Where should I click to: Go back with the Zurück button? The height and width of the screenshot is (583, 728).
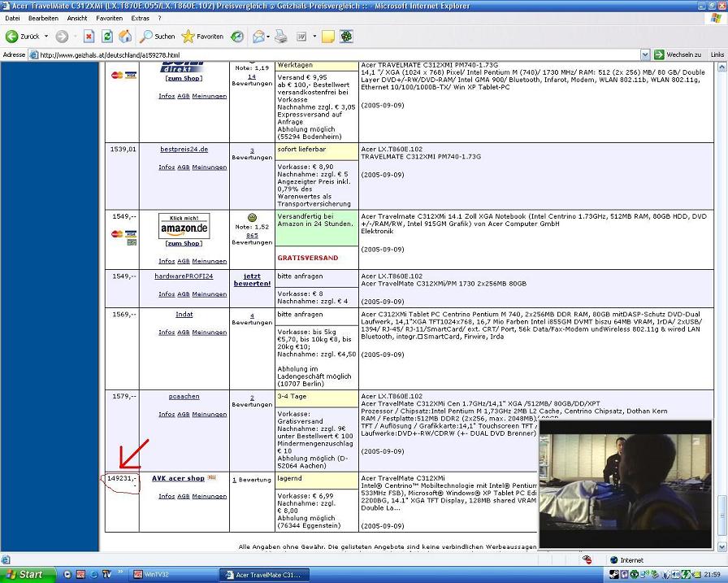click(22, 37)
